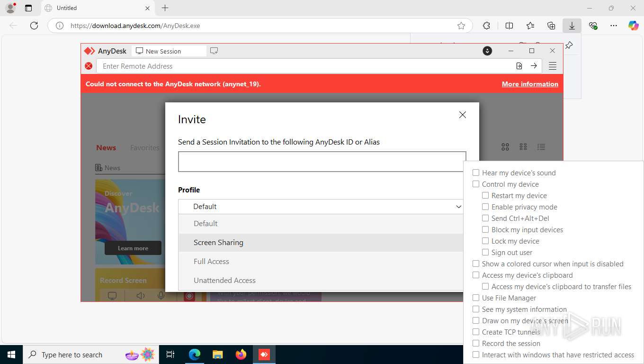Toggle split screen in Edge
This screenshot has height=364, width=644.
[509, 26]
